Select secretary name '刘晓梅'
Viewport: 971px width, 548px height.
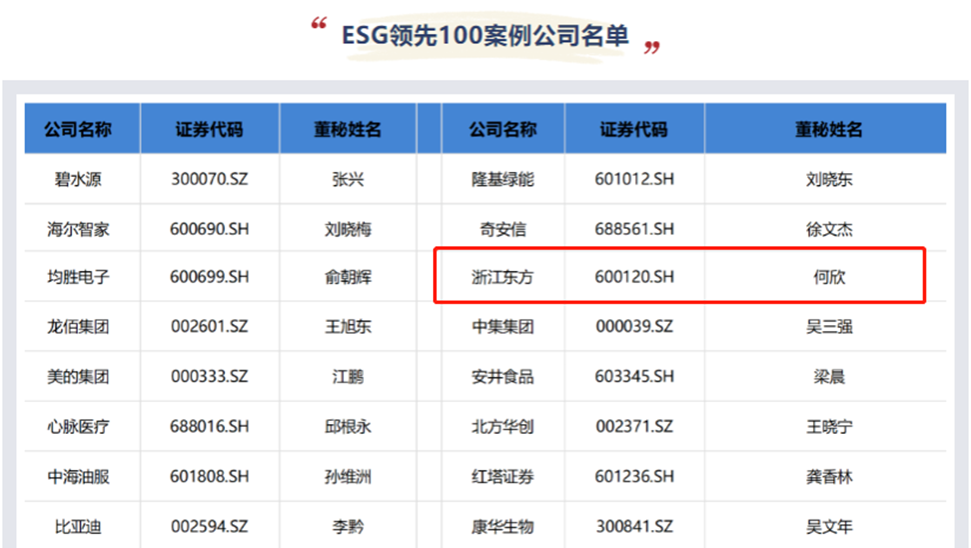click(x=348, y=229)
